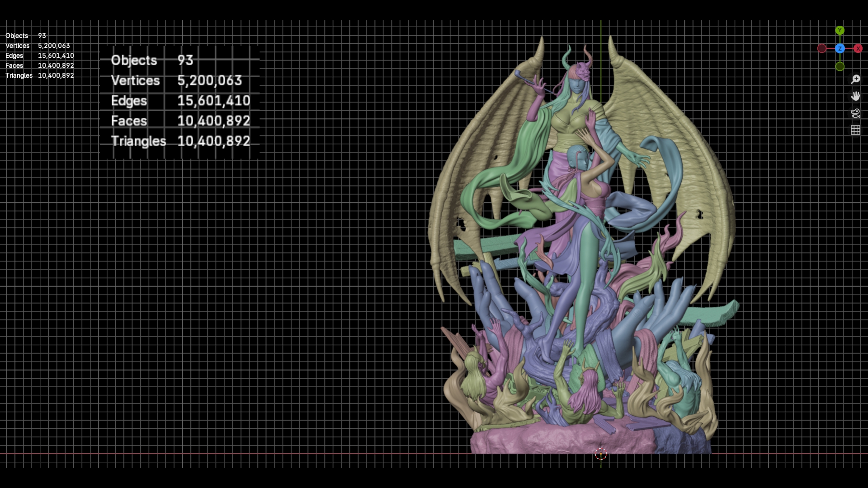Click the 3D cursor at the statue's base
868x488 pixels.
pyautogui.click(x=601, y=453)
